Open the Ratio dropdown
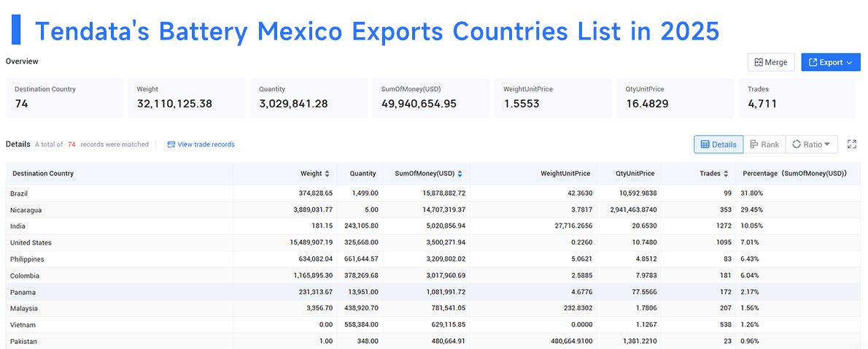This screenshot has width=868, height=349. pos(811,144)
